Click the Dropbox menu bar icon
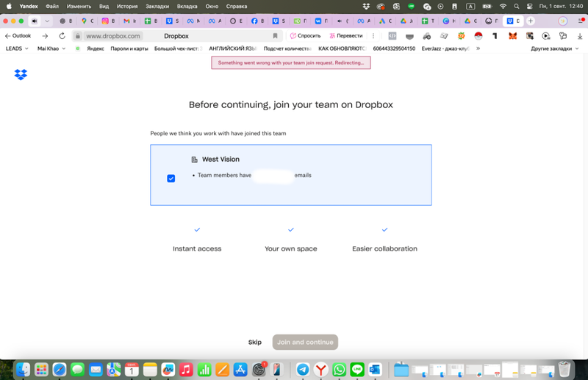The image size is (588, 380). 366,7
